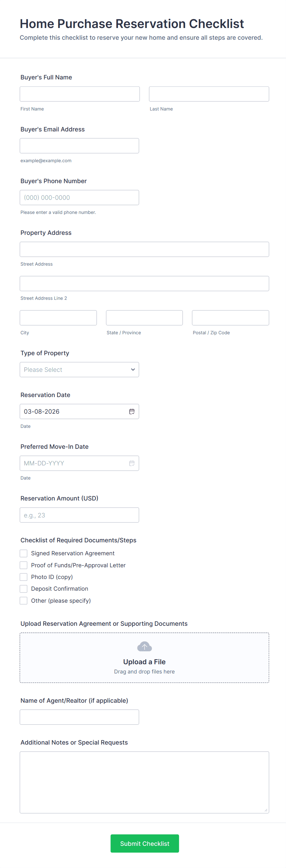Select the Deposit Confirmation checkbox
Viewport: 286px width, 868px height.
click(x=24, y=589)
